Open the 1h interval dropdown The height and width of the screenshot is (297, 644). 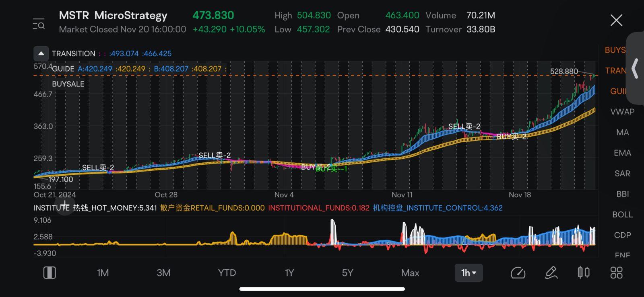point(469,273)
